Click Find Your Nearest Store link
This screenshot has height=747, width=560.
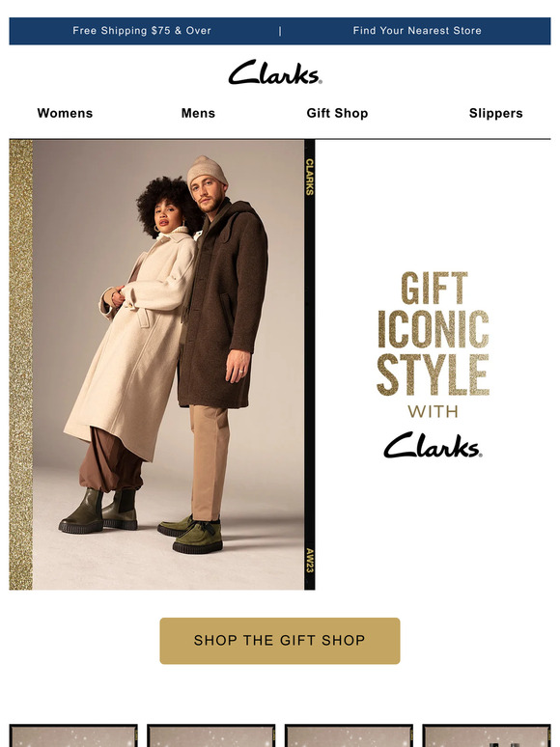[x=417, y=31]
